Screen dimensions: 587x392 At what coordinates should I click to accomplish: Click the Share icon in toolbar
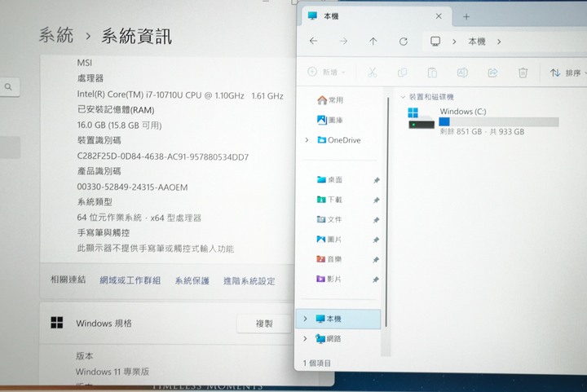[492, 73]
